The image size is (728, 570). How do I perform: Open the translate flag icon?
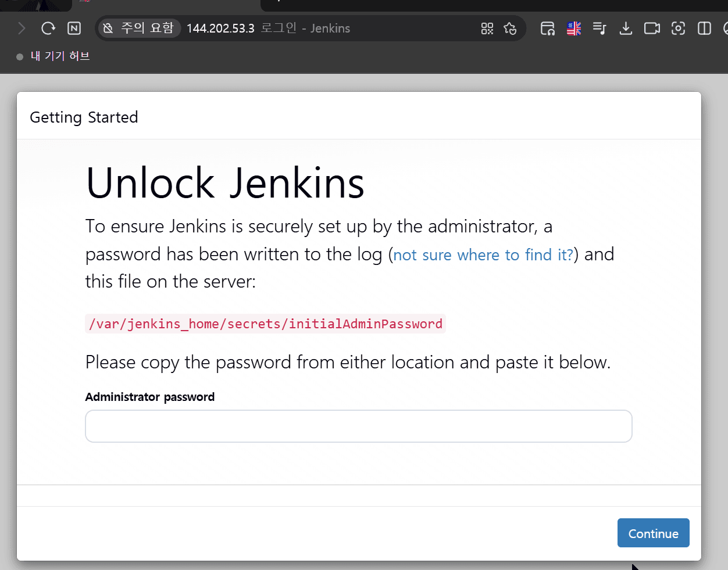(574, 28)
